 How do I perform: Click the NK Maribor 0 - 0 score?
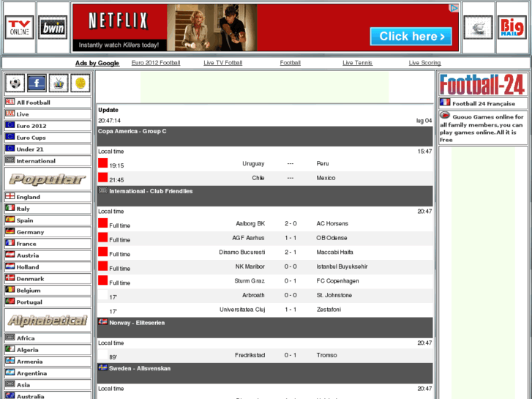(x=291, y=266)
